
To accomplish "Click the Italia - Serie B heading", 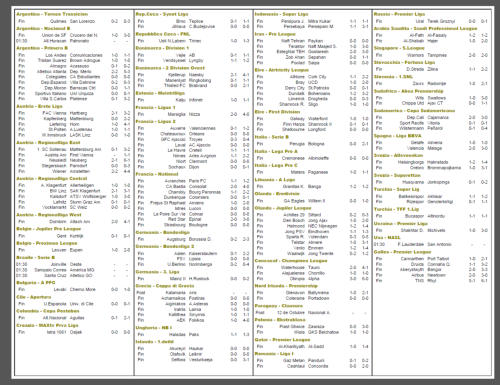I will click(272, 137).
